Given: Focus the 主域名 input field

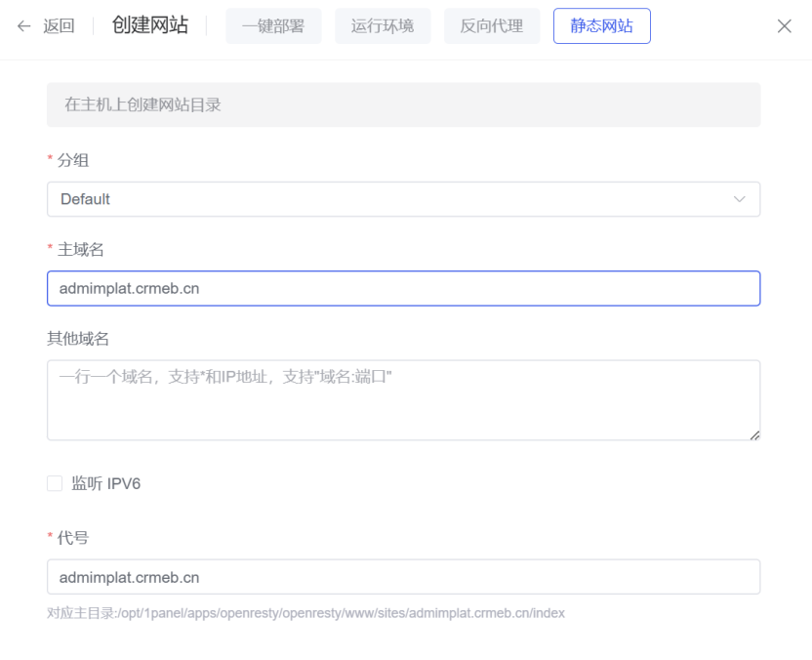Looking at the screenshot, I should (403, 288).
